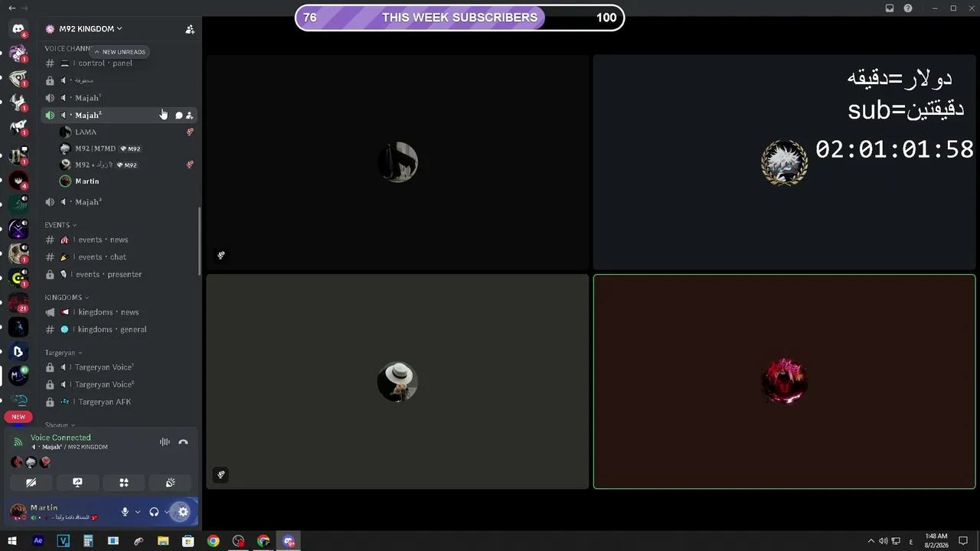Open microphone input options arrow
This screenshot has height=551, width=980.
pyautogui.click(x=138, y=512)
